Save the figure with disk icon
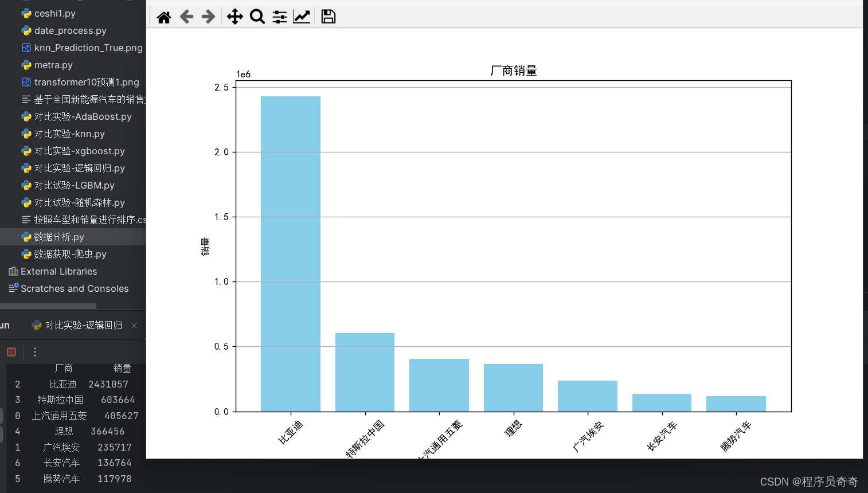Viewport: 868px width, 493px height. (329, 17)
